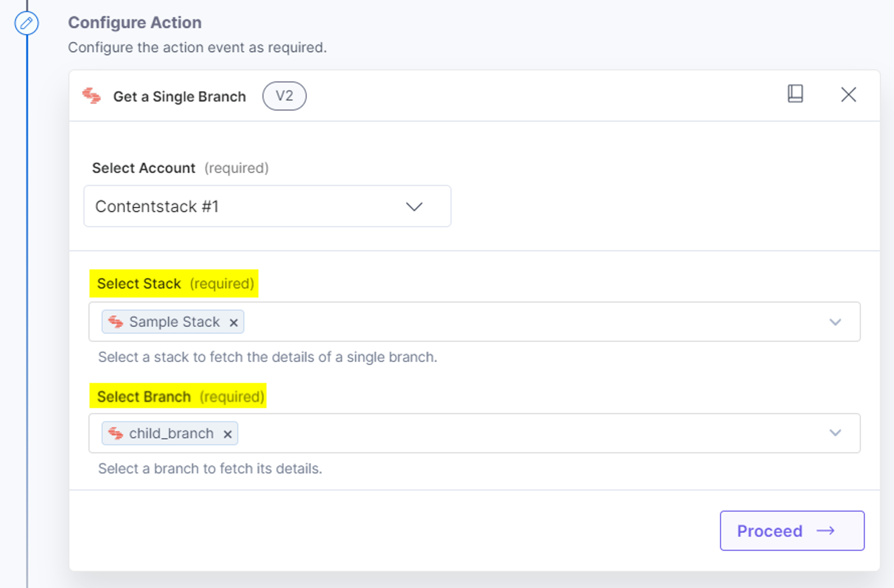894x588 pixels.
Task: Click the pencil edit step icon
Action: click(x=26, y=23)
